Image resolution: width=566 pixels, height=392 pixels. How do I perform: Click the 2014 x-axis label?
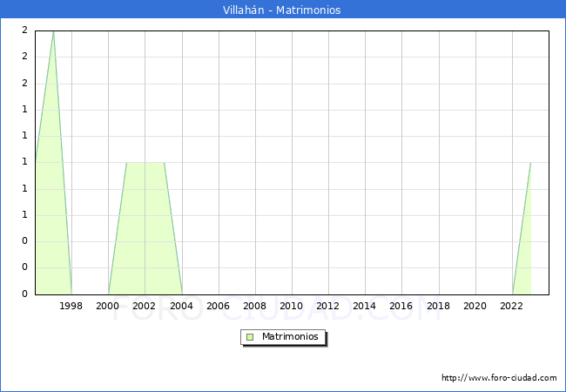365,306
